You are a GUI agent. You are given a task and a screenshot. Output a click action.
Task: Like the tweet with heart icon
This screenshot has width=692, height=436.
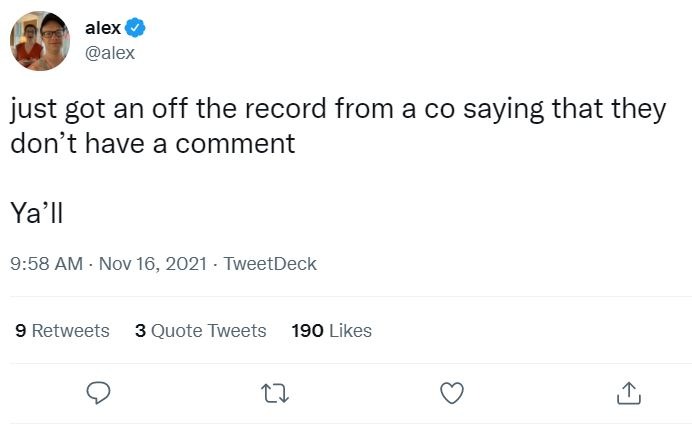coord(452,393)
